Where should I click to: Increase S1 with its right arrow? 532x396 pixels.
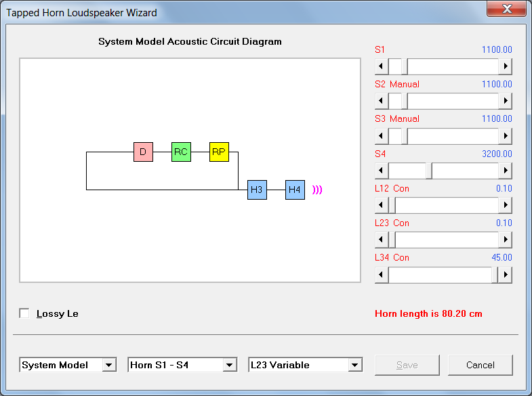505,66
